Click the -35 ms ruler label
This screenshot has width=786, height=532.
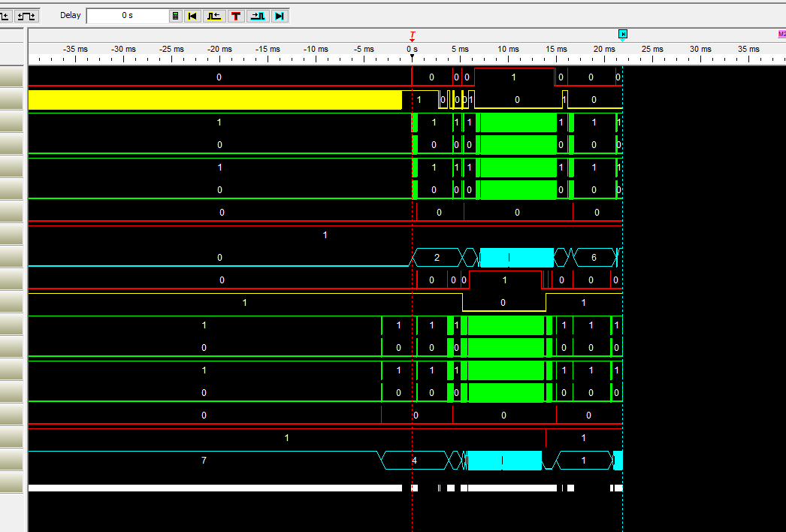point(75,49)
